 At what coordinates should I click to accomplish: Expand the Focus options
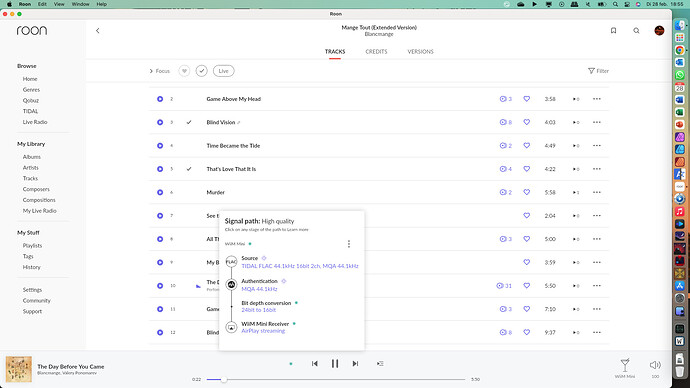[x=159, y=71]
